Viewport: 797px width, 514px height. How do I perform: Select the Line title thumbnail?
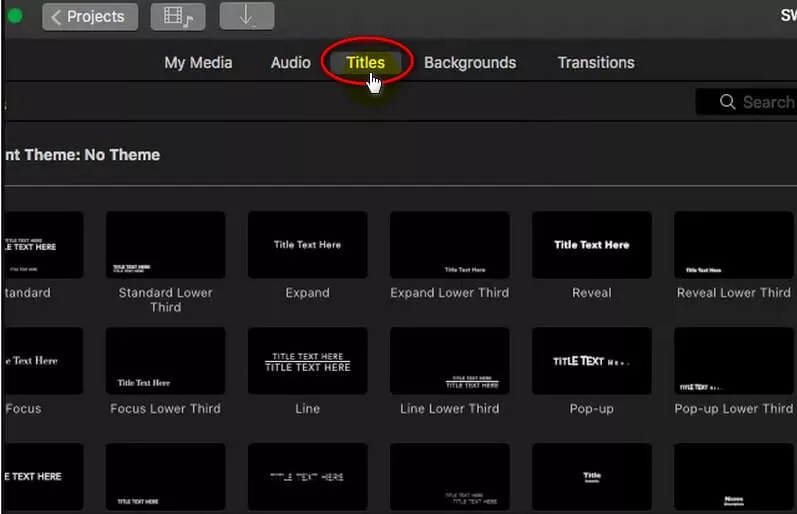click(x=308, y=360)
